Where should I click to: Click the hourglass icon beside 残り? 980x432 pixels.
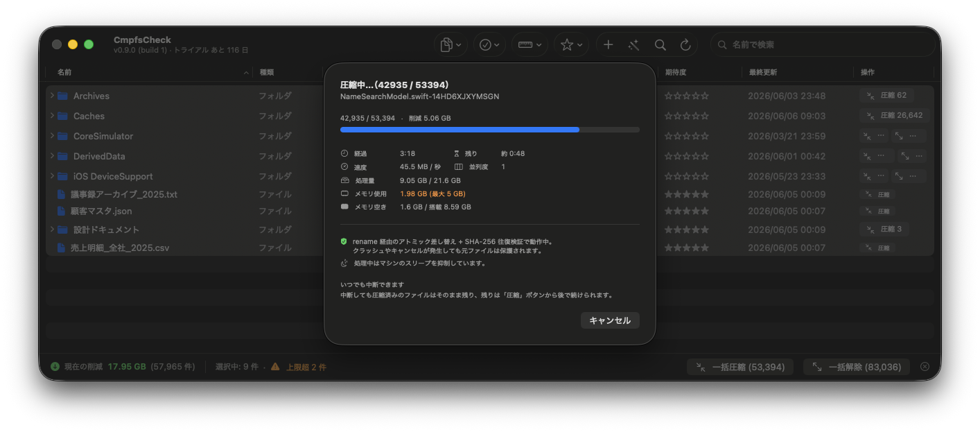click(457, 153)
